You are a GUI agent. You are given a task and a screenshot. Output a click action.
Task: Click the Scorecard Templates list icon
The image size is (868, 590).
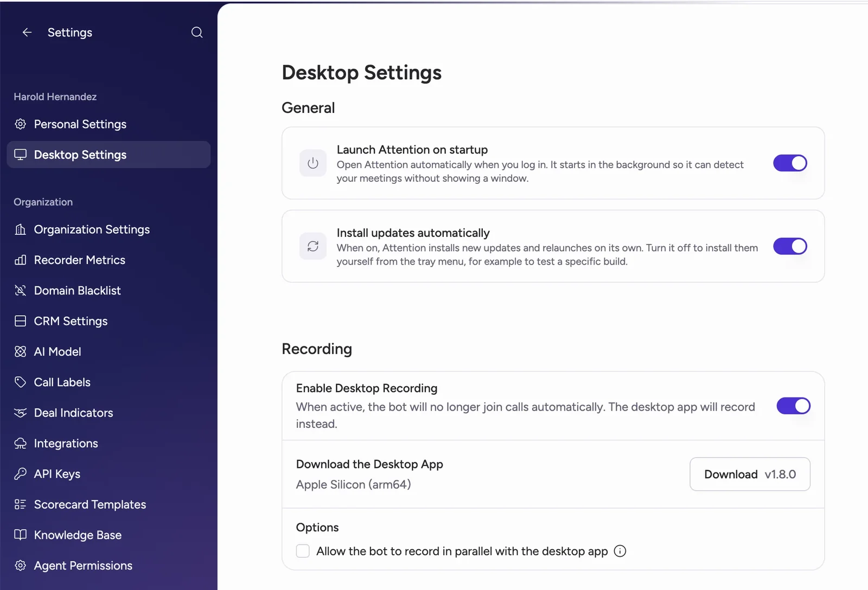[20, 504]
